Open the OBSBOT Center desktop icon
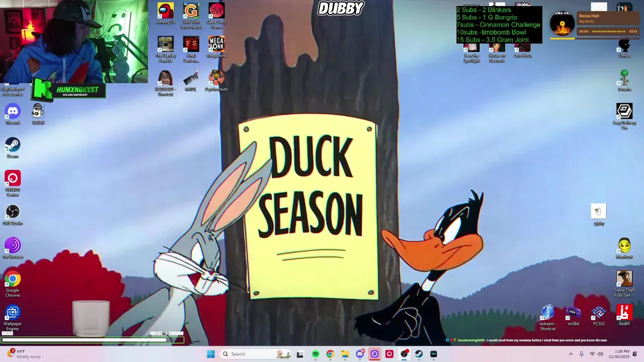This screenshot has width=644, height=362. click(x=13, y=184)
